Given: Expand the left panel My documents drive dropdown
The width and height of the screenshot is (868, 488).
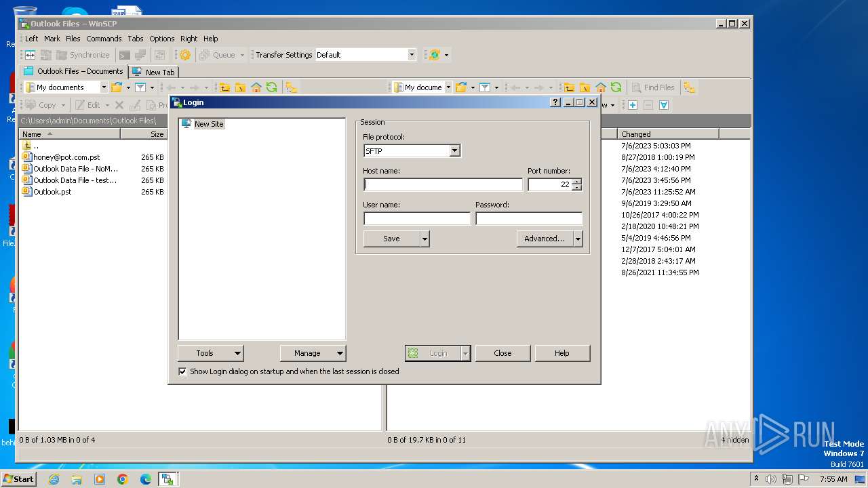Looking at the screenshot, I should [104, 87].
